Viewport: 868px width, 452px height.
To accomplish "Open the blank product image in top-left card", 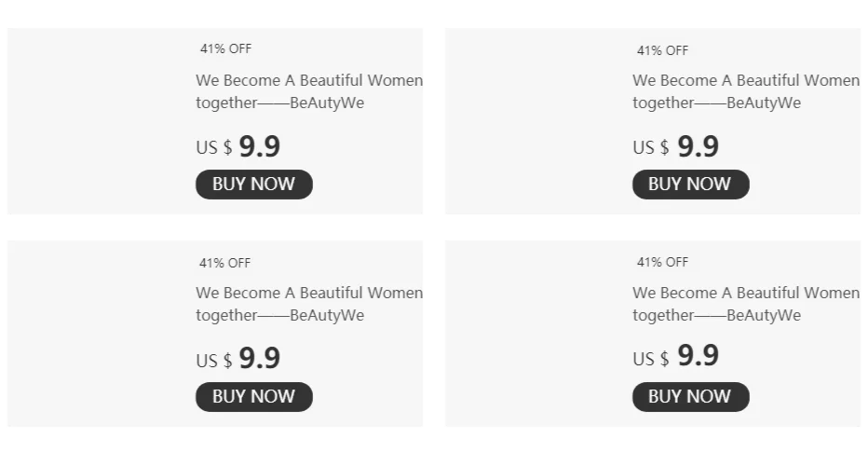I will [95, 121].
